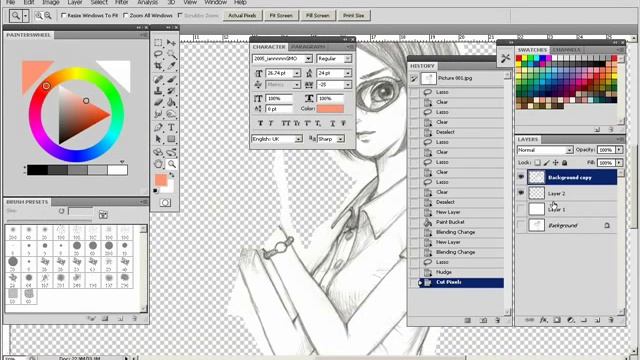The width and height of the screenshot is (640, 360).
Task: Open tracking dropdown showing -25
Action: (x=347, y=85)
